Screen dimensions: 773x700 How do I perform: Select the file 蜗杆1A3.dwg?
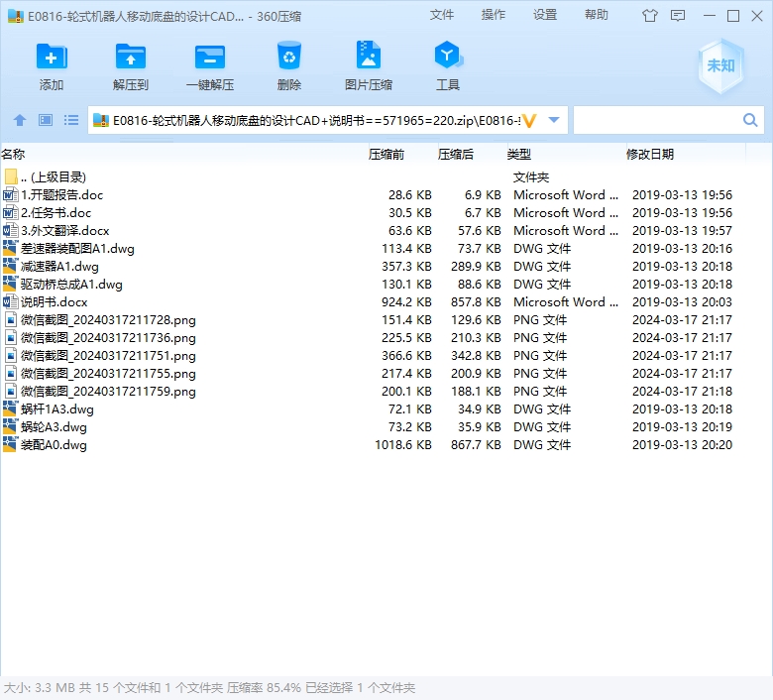(57, 408)
